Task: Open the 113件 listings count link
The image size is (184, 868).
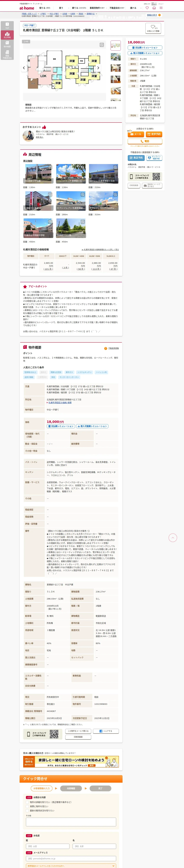Action: (96, 269)
